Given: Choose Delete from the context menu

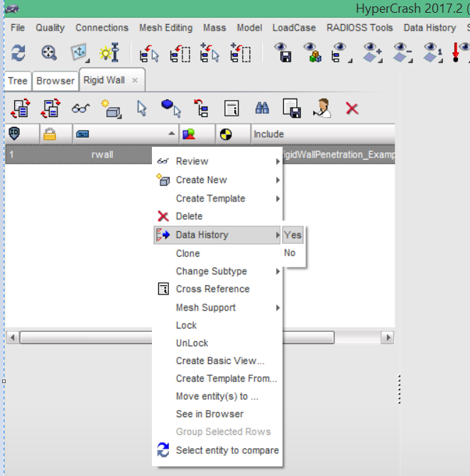Looking at the screenshot, I should pyautogui.click(x=217, y=216).
